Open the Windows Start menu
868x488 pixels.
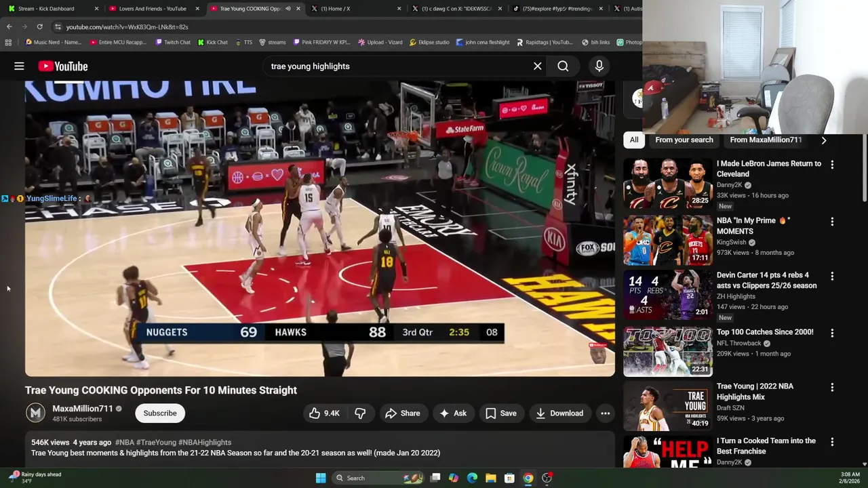(x=321, y=478)
